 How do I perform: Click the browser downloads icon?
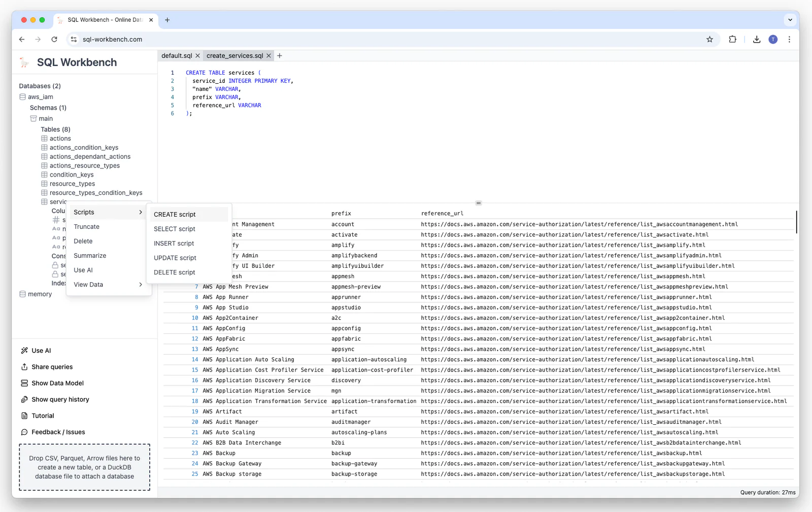coord(757,39)
